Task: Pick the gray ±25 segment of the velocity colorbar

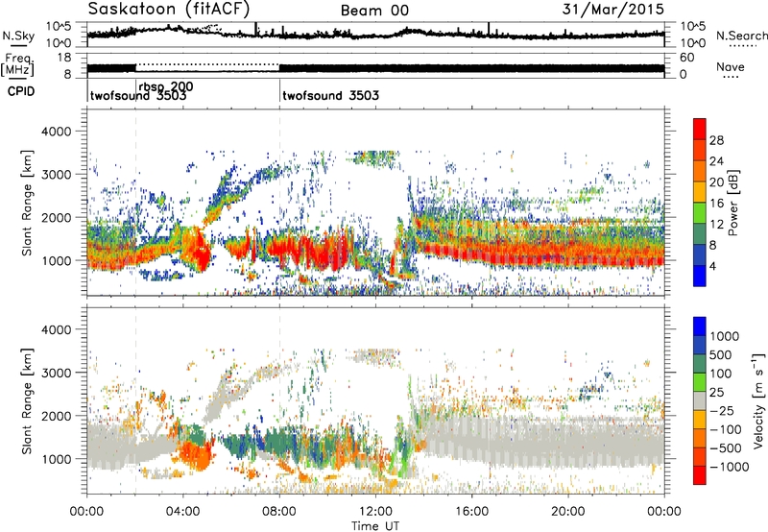Action: coord(700,400)
